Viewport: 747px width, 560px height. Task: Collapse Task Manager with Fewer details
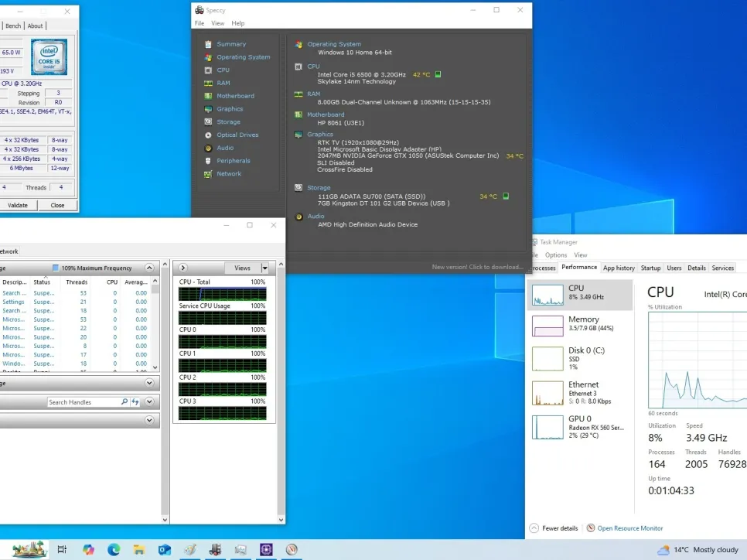tap(554, 528)
